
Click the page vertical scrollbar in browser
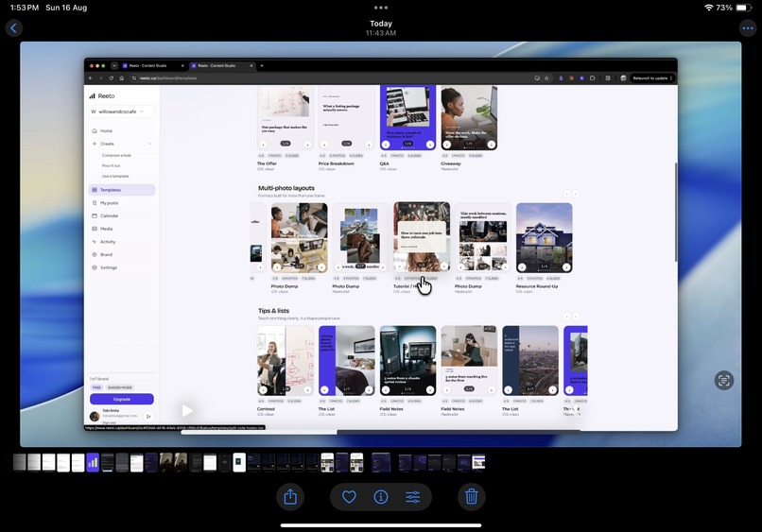coord(676,213)
